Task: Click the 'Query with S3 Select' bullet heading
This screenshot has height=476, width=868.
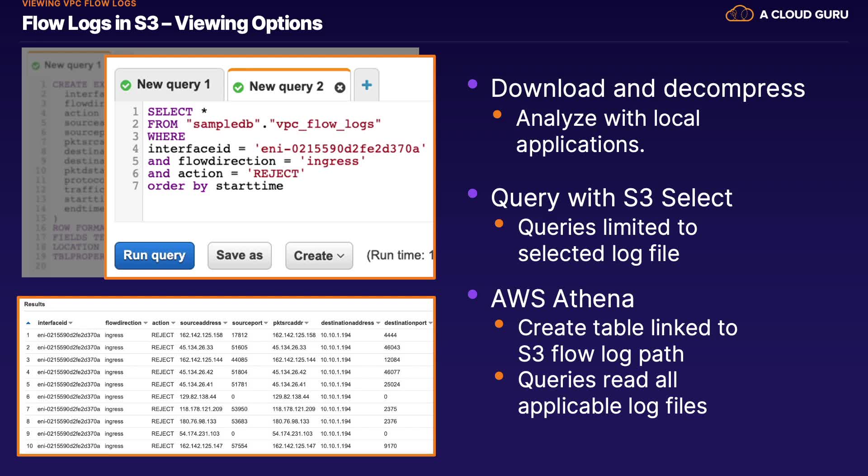Action: (612, 198)
